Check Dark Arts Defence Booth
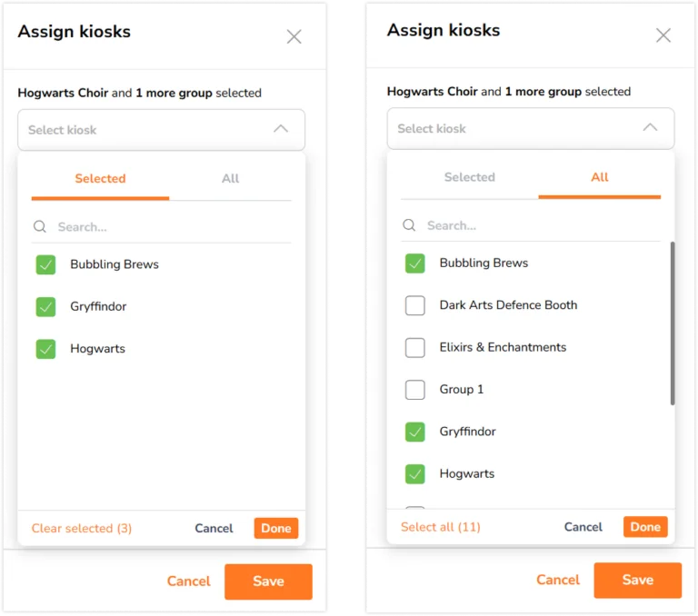Image resolution: width=698 pixels, height=616 pixels. (x=414, y=305)
